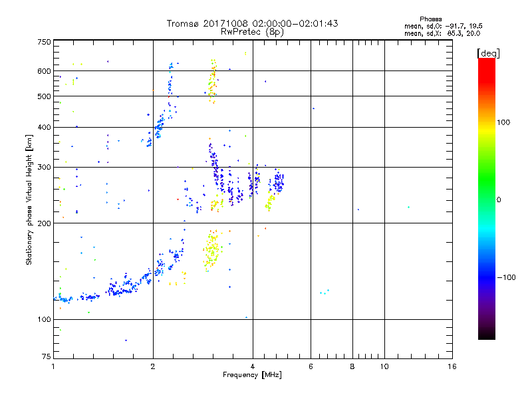Click the x-axis tick label '2'

coord(153,366)
